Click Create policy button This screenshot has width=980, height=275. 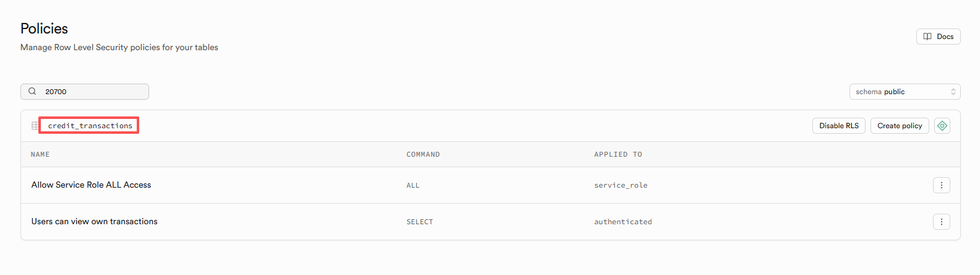click(x=899, y=126)
